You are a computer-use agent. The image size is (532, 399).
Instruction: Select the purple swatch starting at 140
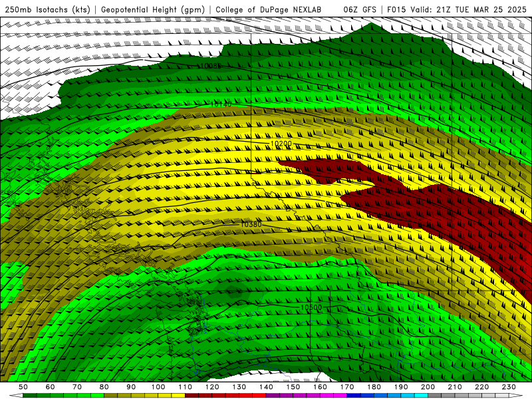[x=273, y=396]
